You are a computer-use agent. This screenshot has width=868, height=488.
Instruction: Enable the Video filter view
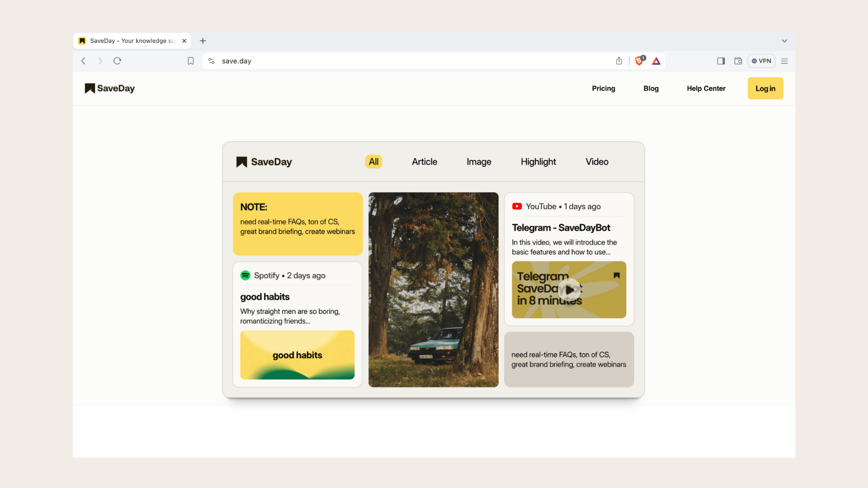[x=597, y=161]
